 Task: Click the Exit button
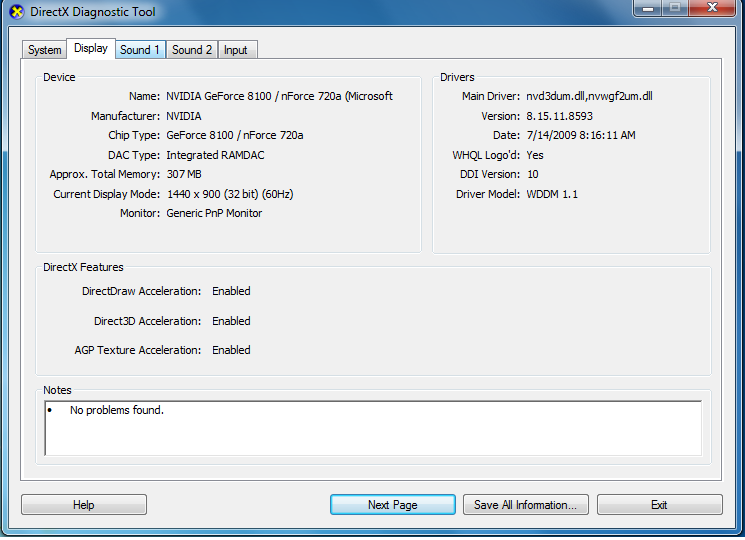click(659, 504)
